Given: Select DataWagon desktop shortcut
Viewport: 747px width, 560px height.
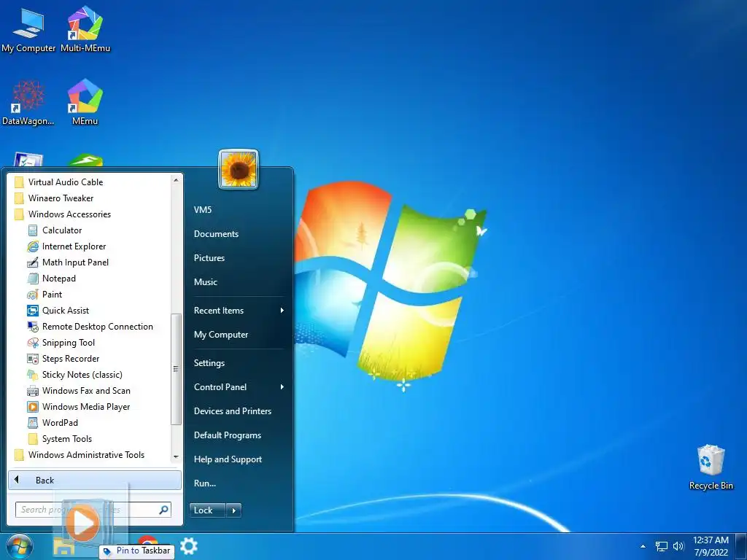Looking at the screenshot, I should coord(28,102).
